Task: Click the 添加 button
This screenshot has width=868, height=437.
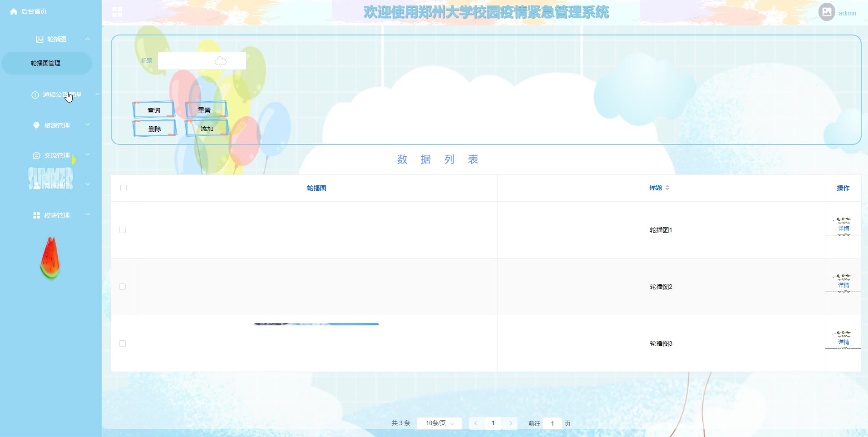Action: (x=207, y=129)
